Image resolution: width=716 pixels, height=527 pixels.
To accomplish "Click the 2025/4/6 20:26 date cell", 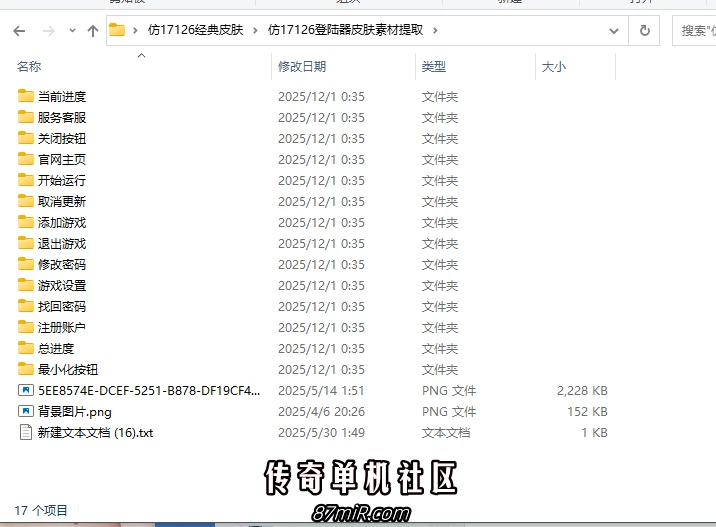I will (x=321, y=412).
